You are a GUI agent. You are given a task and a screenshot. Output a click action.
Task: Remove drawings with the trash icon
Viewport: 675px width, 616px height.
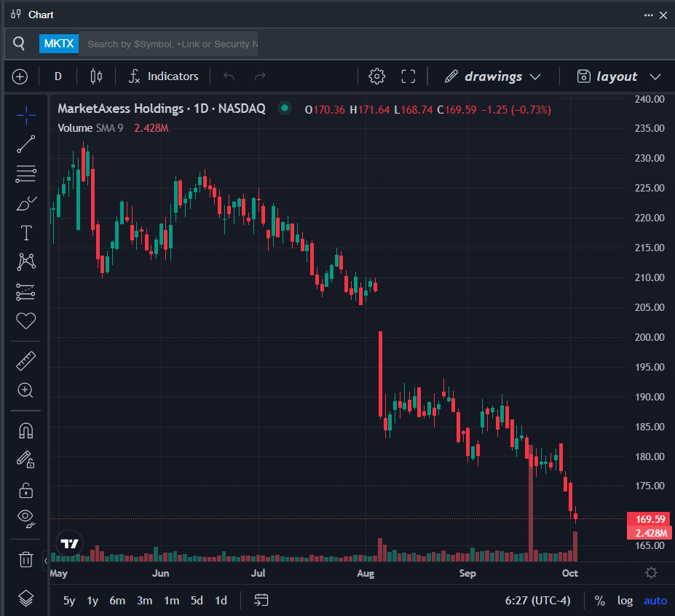pos(26,559)
